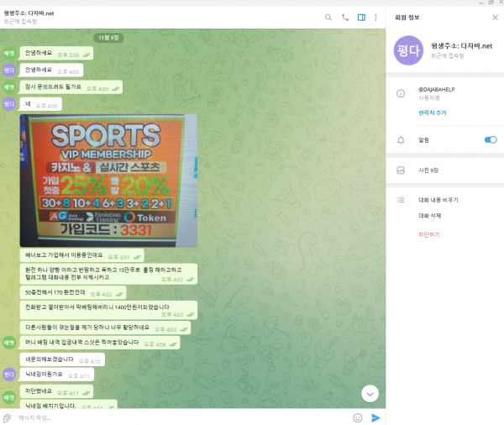This screenshot has width=504, height=425.
Task: Click the info icon beside @DAJABAHELP username
Action: (401, 93)
